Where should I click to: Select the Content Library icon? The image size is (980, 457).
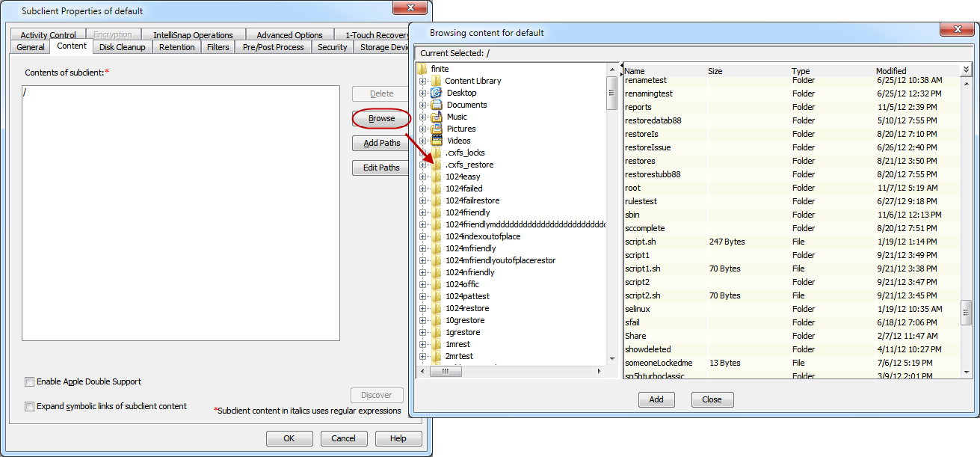click(x=437, y=81)
